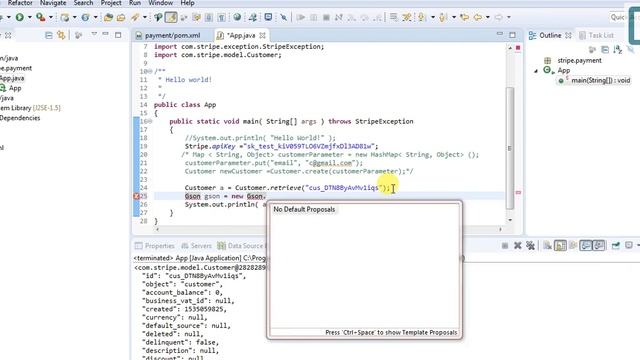Open the Forward navigation history dropdown
Screen dimensions: 640x360
tap(509, 17)
